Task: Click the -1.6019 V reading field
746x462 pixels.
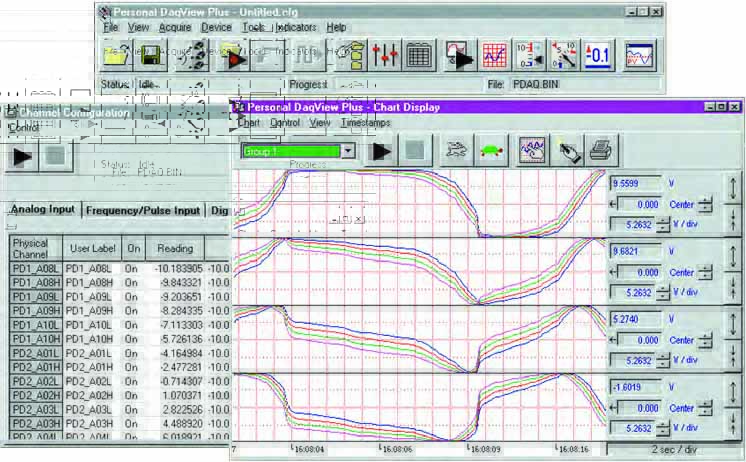Action: pyautogui.click(x=636, y=387)
